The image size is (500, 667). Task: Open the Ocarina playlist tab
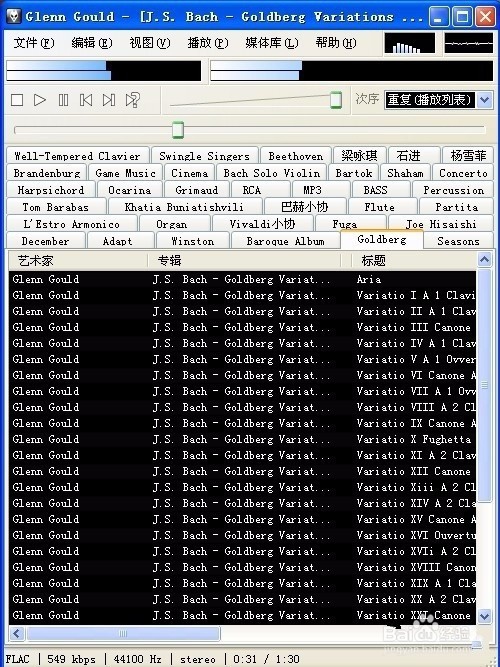(x=130, y=190)
